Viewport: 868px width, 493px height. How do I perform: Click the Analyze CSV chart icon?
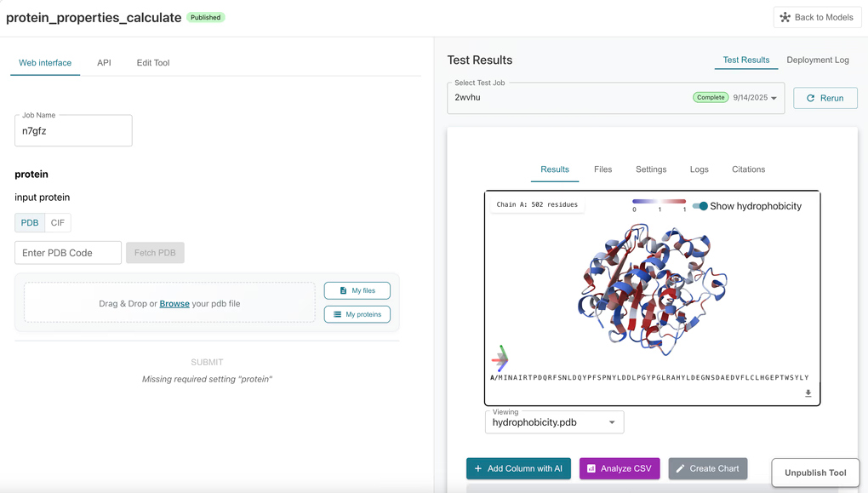(591, 468)
